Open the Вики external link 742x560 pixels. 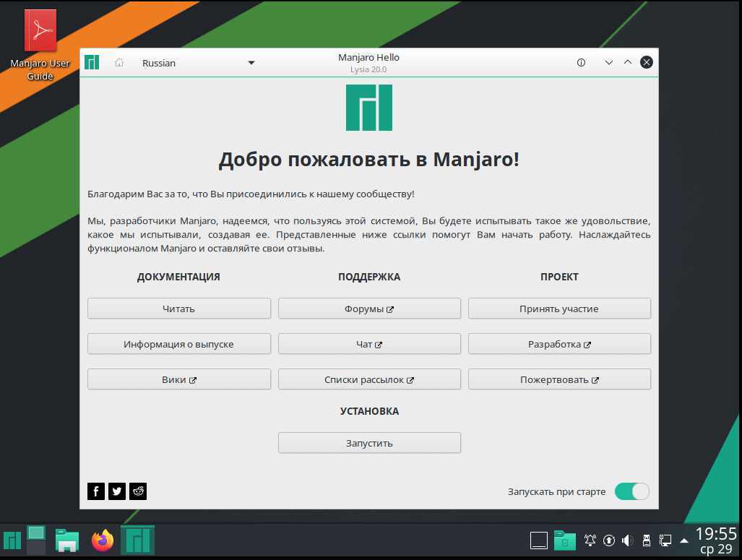[x=179, y=379]
